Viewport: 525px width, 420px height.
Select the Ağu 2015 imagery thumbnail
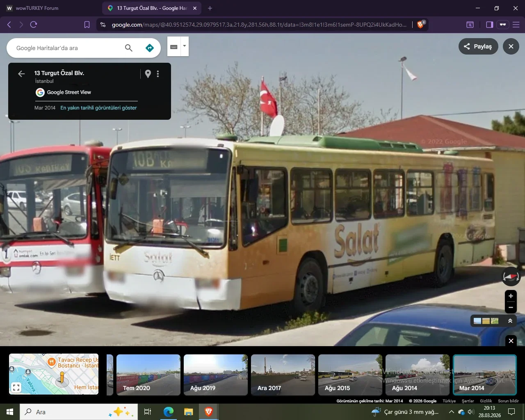click(x=350, y=374)
